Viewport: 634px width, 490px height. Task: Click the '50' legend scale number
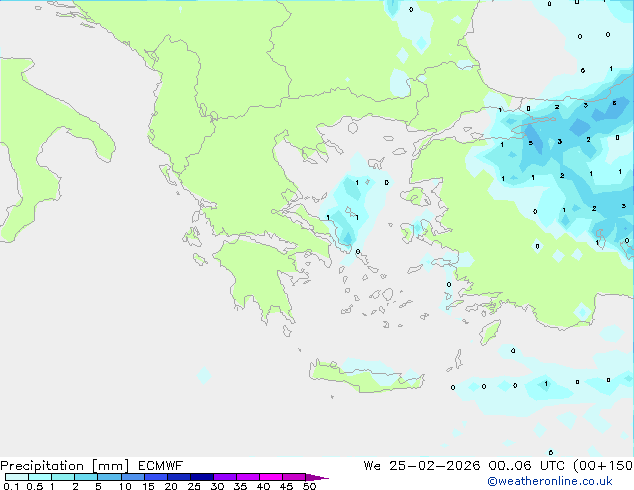click(309, 486)
